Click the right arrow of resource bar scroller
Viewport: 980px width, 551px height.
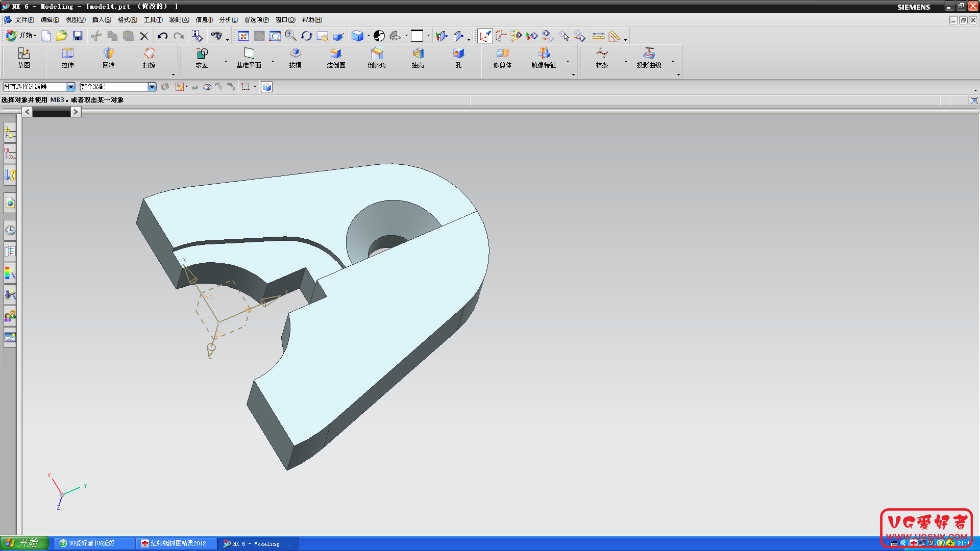[x=76, y=112]
